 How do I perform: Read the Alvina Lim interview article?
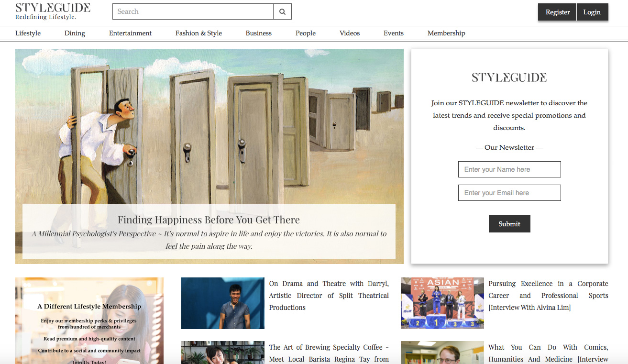(x=548, y=296)
